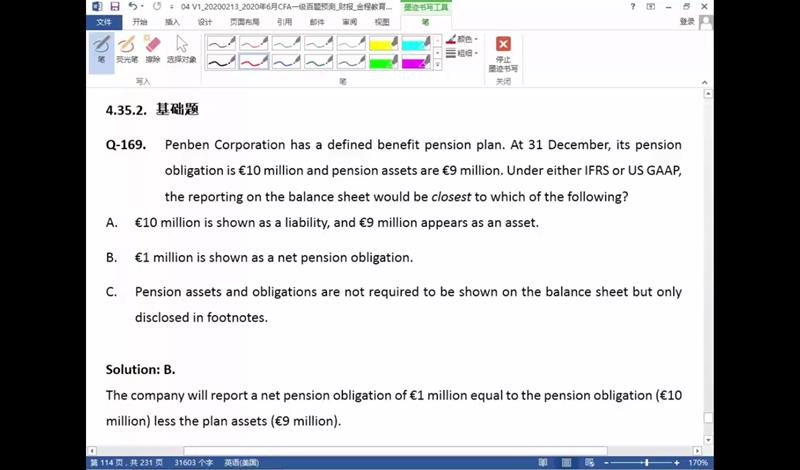Switch to Read Mode view in status bar

[x=544, y=462]
